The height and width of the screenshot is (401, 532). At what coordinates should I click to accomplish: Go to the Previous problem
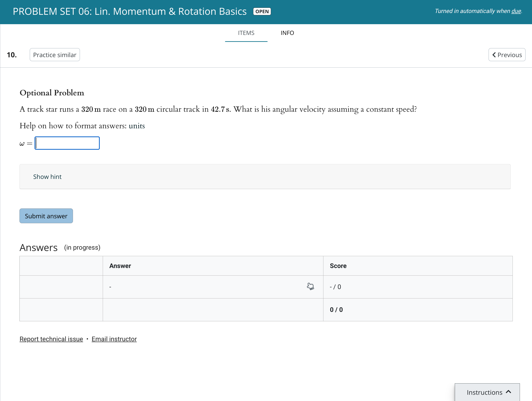point(507,55)
